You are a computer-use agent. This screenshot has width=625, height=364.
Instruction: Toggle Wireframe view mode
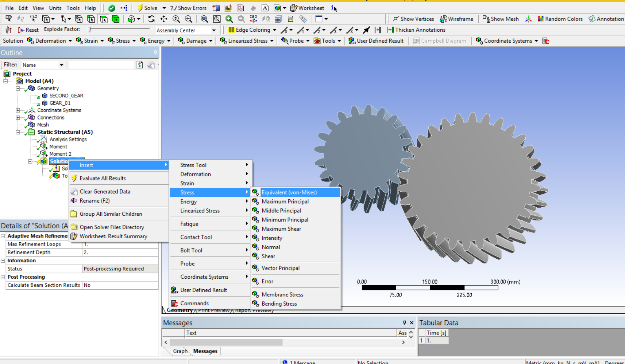[x=456, y=19]
